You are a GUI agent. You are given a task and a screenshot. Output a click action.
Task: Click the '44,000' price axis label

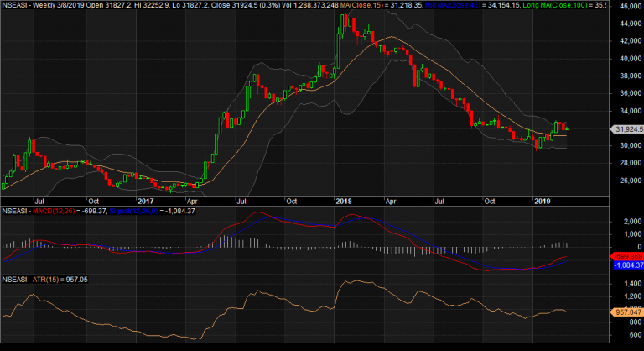tap(631, 24)
